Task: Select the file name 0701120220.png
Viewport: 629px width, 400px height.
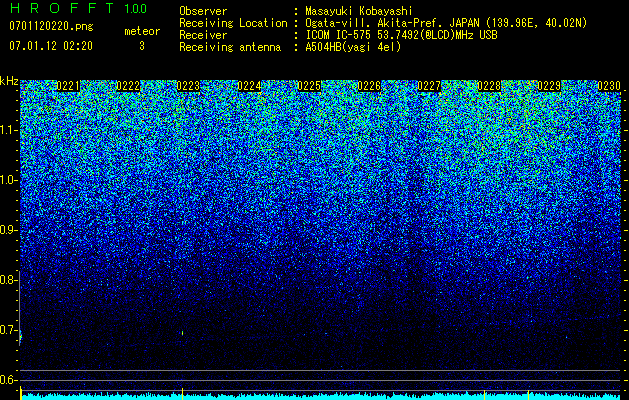Action: click(51, 26)
